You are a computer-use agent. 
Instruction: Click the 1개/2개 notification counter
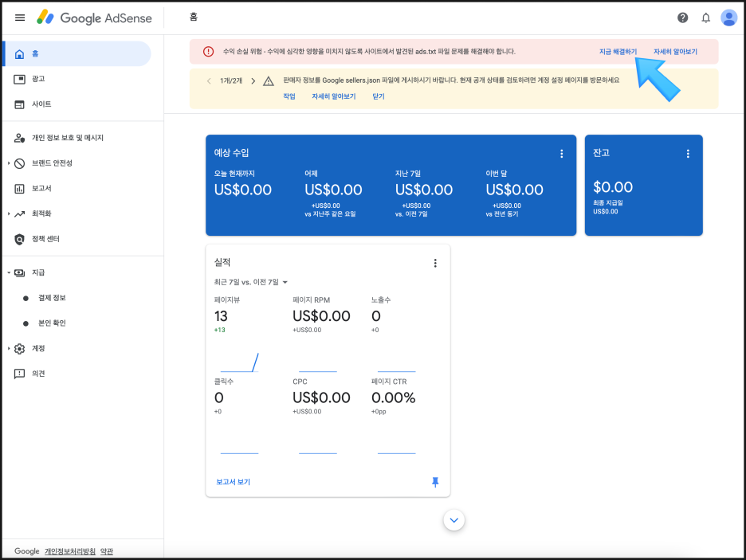(x=231, y=80)
